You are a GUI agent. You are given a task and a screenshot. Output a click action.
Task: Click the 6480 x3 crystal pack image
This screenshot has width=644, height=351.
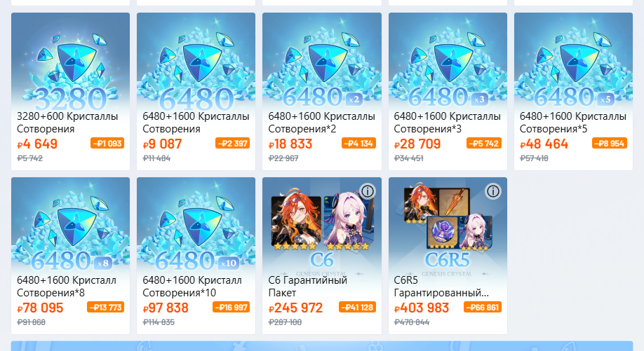pyautogui.click(x=448, y=62)
